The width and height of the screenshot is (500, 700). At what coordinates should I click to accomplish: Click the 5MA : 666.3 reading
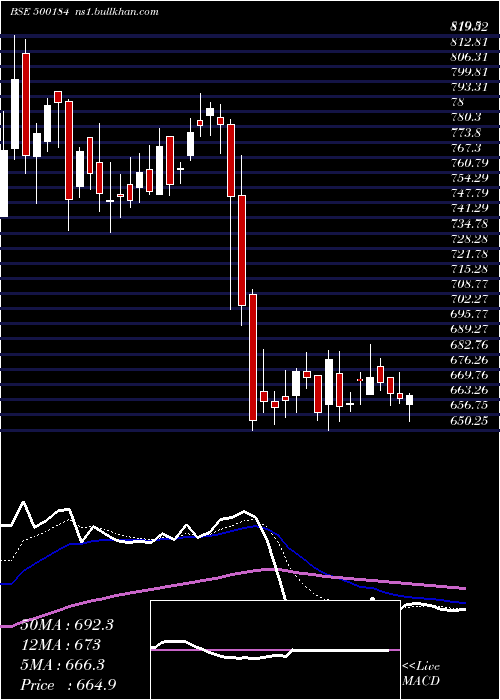point(63,665)
